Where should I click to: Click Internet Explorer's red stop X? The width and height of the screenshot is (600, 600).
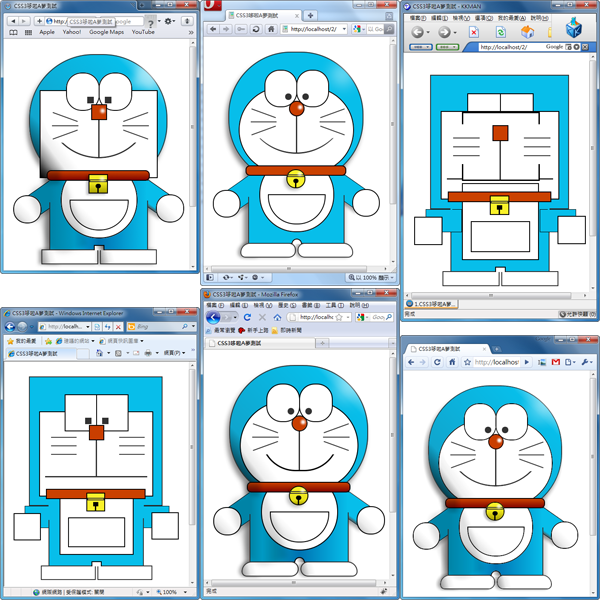click(x=118, y=326)
